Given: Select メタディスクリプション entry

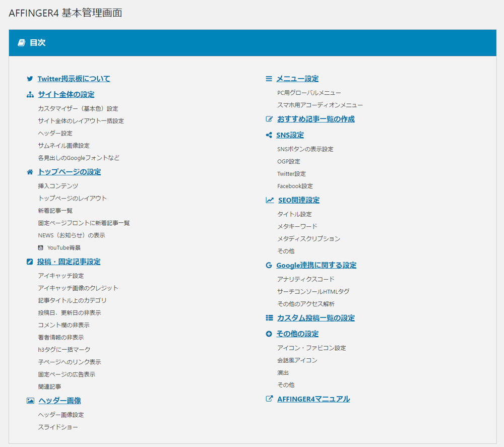Looking at the screenshot, I should (x=308, y=239).
